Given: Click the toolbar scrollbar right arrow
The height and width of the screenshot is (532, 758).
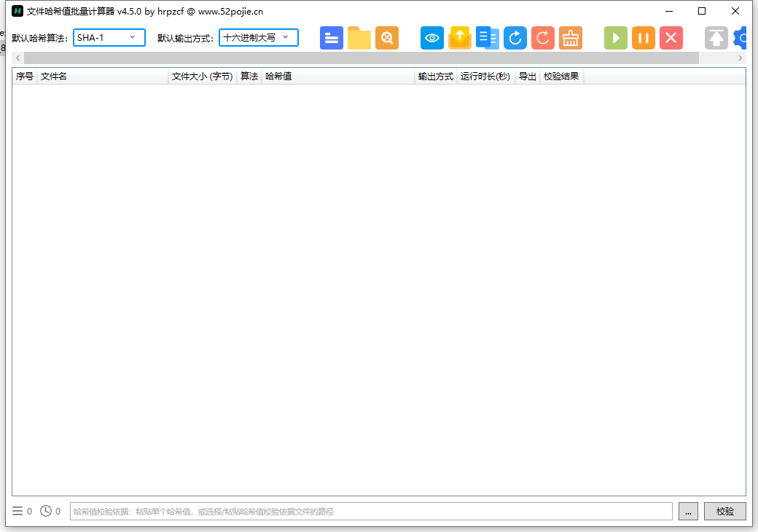Looking at the screenshot, I should (740, 58).
